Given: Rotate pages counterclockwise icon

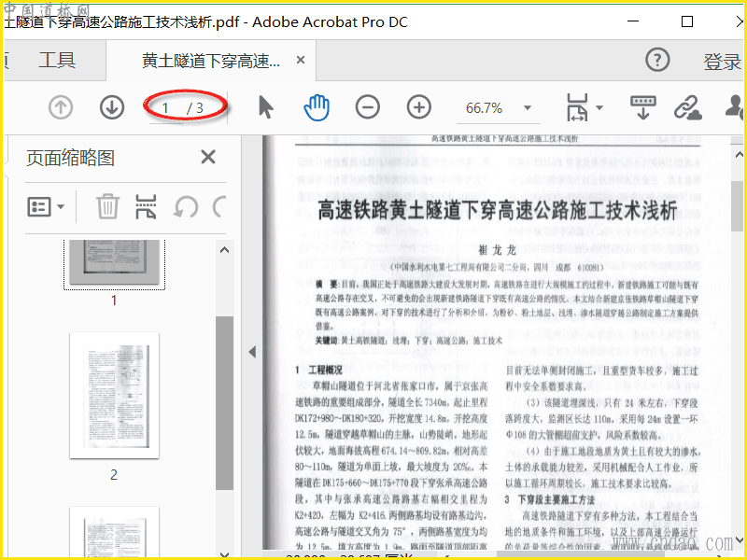Looking at the screenshot, I should pos(186,207).
